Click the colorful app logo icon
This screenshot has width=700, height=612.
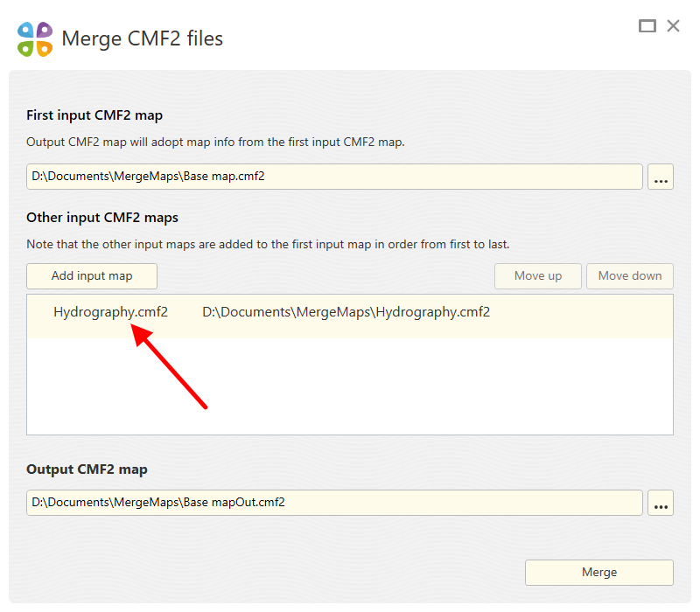[35, 39]
